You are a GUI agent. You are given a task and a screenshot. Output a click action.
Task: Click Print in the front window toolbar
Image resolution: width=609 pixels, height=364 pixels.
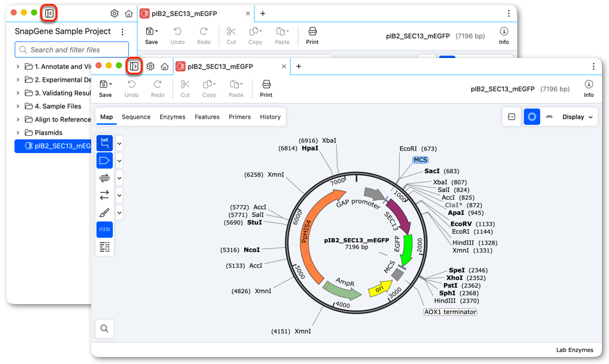coord(266,89)
